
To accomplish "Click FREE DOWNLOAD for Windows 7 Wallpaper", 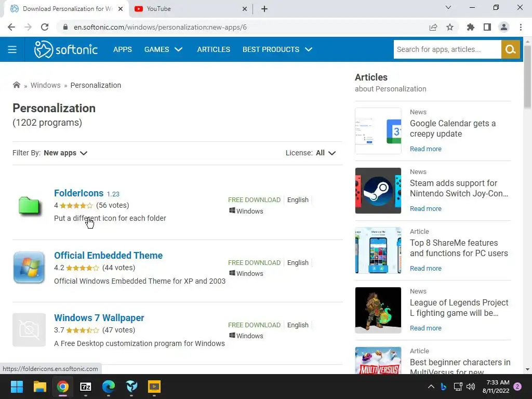I will point(254,325).
